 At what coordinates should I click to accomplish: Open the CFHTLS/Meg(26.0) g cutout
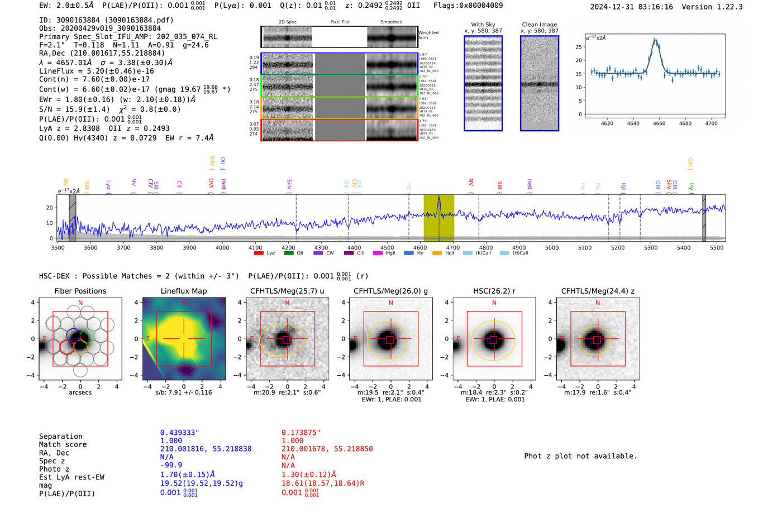click(x=391, y=339)
